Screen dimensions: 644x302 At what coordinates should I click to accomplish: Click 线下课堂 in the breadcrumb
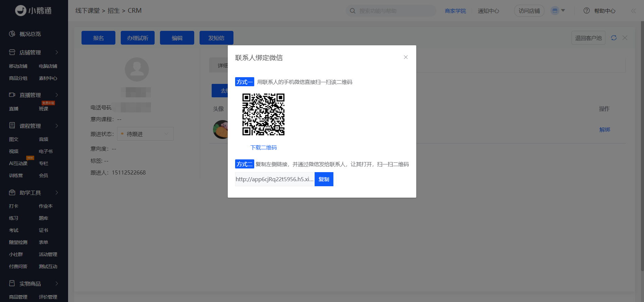point(88,11)
